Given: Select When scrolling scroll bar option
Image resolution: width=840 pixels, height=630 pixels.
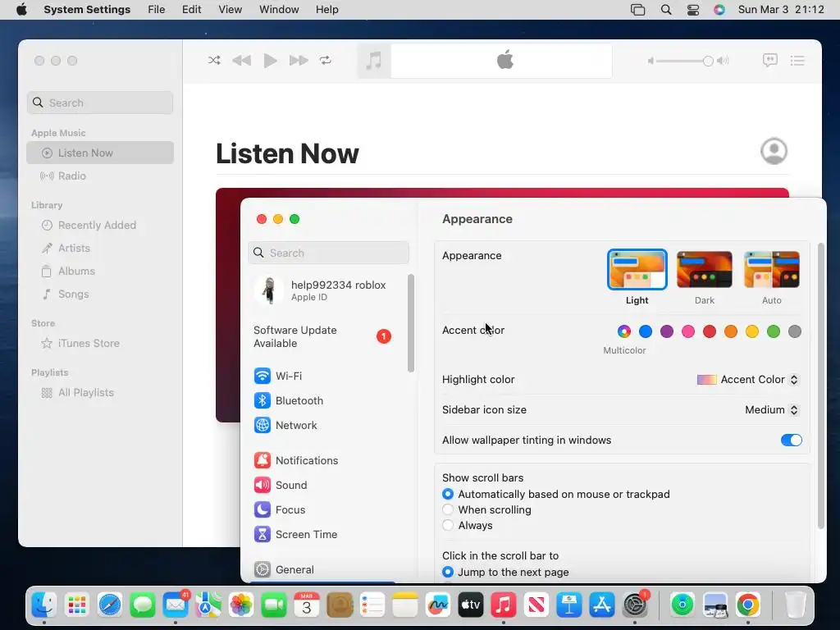Looking at the screenshot, I should [448, 509].
